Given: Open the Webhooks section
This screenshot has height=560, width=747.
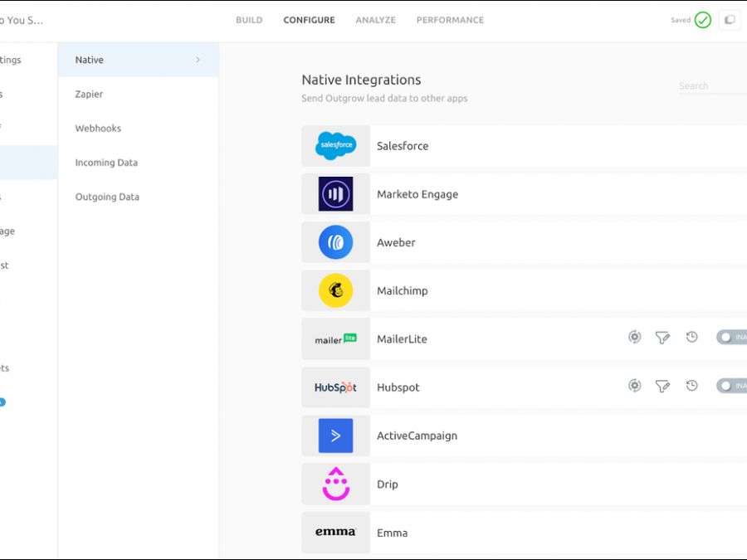Looking at the screenshot, I should point(98,129).
